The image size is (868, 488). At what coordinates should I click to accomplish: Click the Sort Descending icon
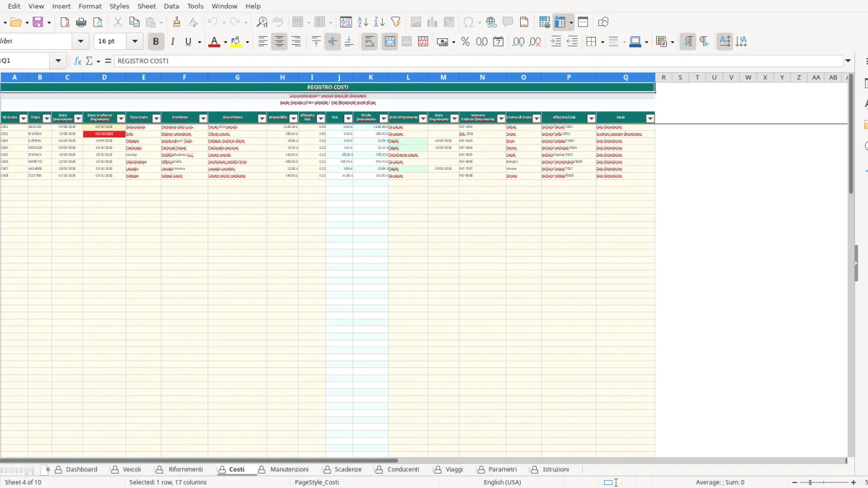pos(379,22)
